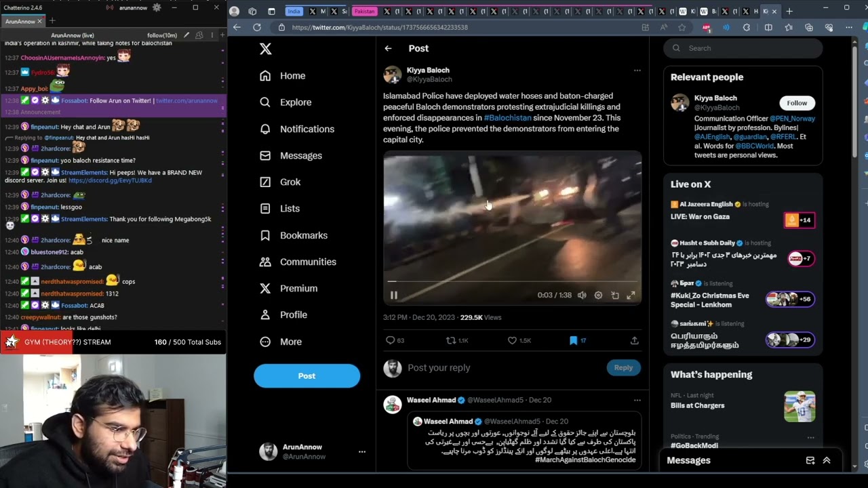Open Kiyya Baloch tweet options menu
This screenshot has height=488, width=868.
tap(637, 70)
